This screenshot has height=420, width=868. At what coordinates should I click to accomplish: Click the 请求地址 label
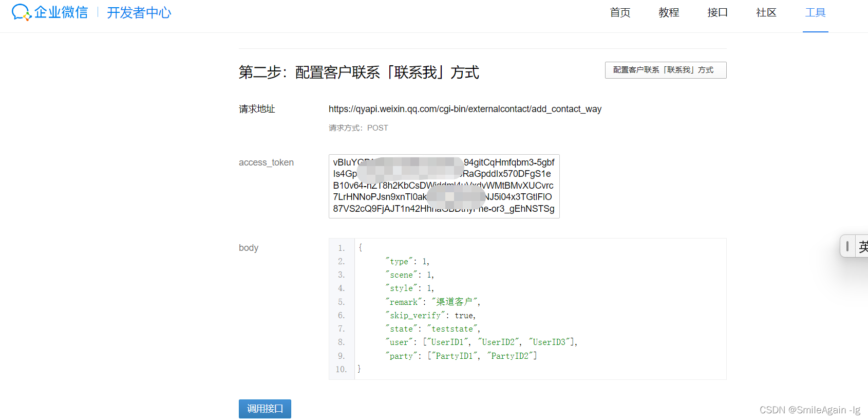tap(257, 109)
